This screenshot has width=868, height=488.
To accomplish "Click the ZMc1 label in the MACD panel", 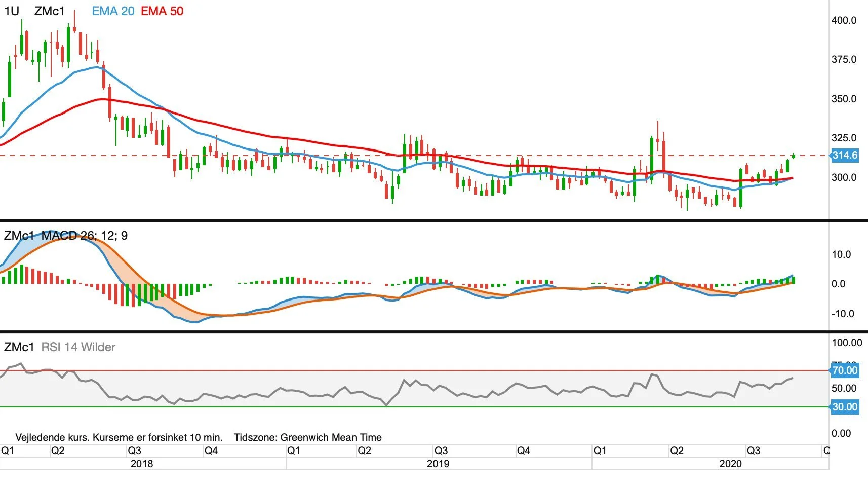I will [19, 236].
